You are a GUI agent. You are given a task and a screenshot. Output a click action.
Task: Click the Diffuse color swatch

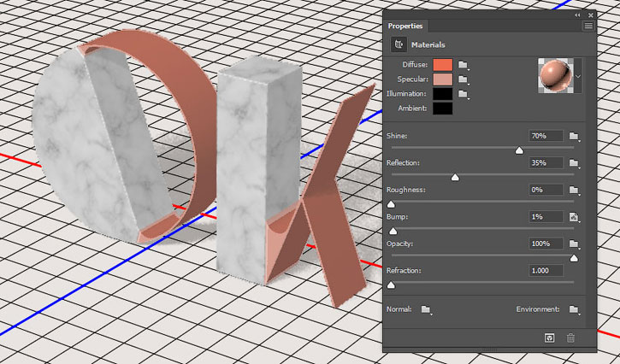pos(442,65)
